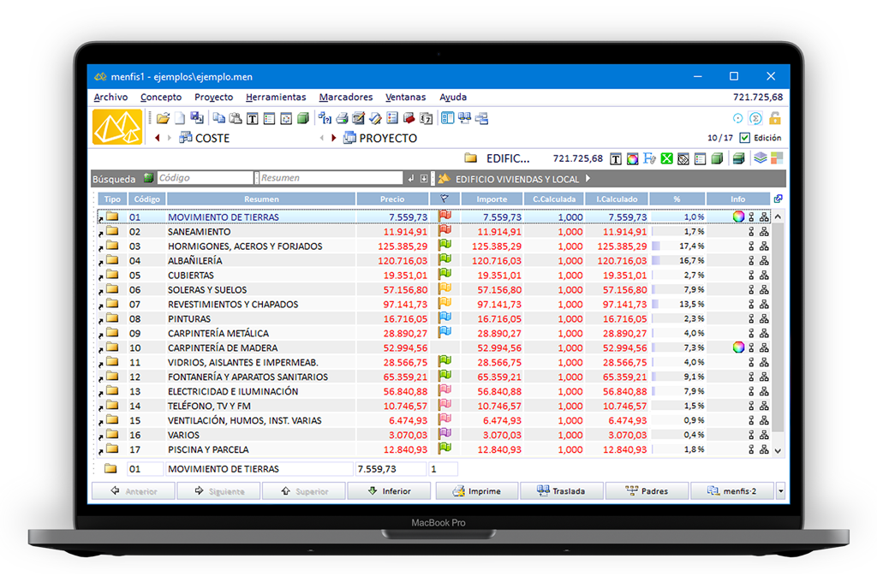
Task: Create a new blank document
Action: 180,118
